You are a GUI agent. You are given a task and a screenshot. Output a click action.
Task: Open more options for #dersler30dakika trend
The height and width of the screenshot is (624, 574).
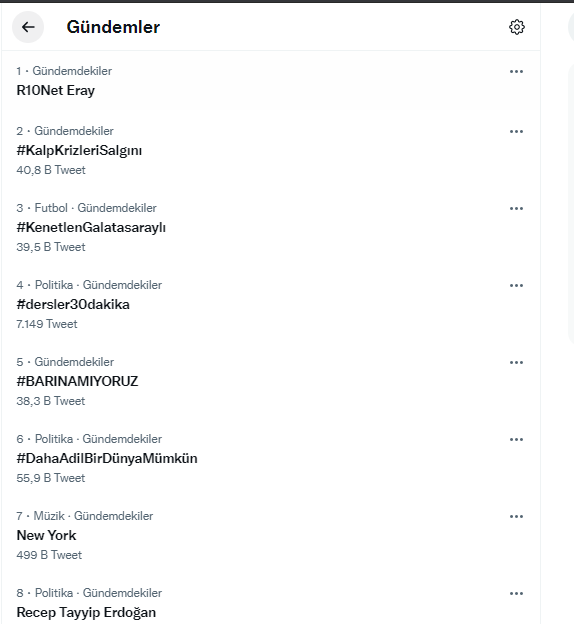[x=516, y=286]
